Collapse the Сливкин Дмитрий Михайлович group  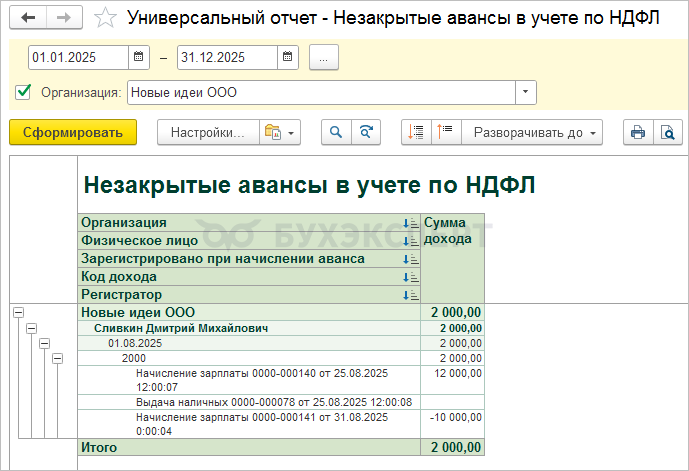pyautogui.click(x=31, y=328)
